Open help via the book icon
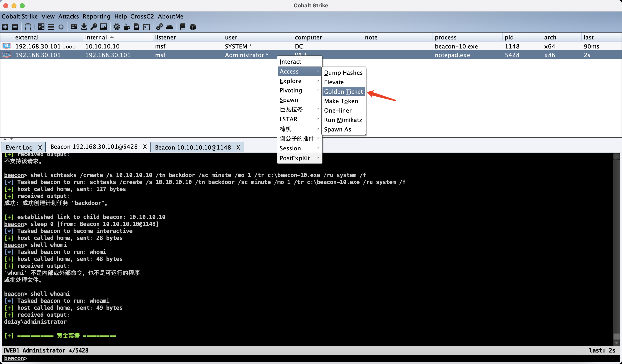 (183, 27)
